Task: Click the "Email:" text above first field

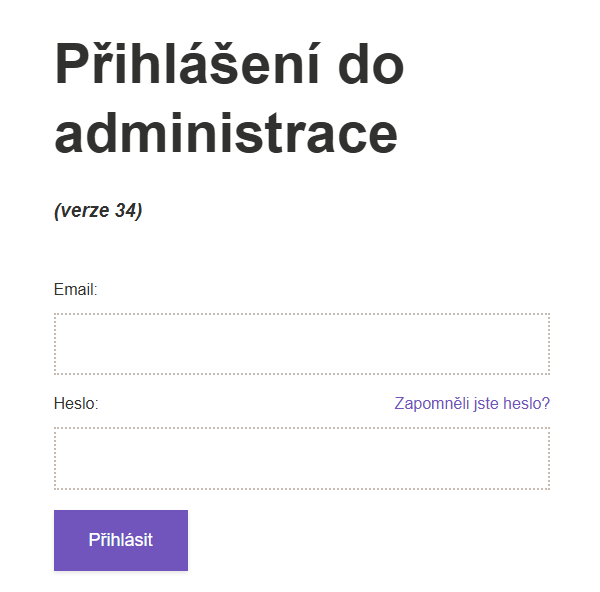Action: [75, 290]
